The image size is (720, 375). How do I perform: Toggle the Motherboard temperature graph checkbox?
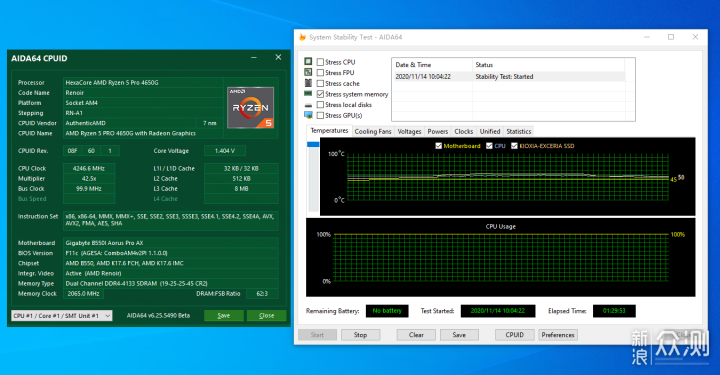439,146
